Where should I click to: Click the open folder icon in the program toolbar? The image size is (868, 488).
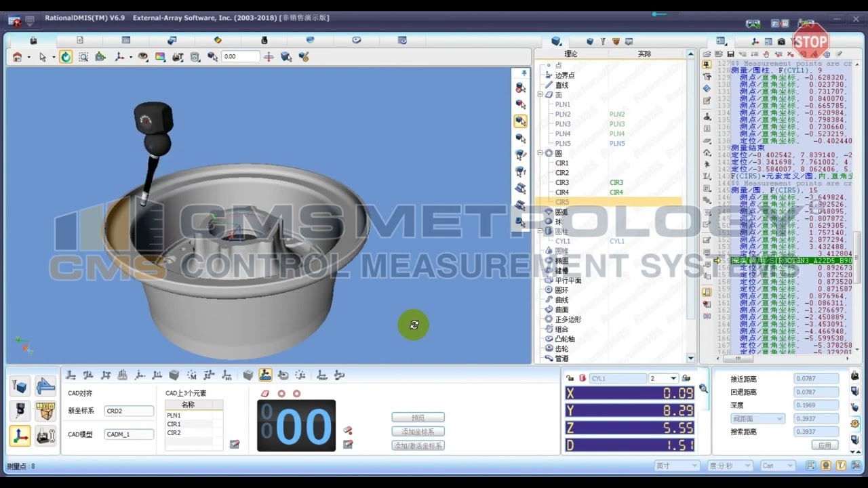click(x=707, y=54)
